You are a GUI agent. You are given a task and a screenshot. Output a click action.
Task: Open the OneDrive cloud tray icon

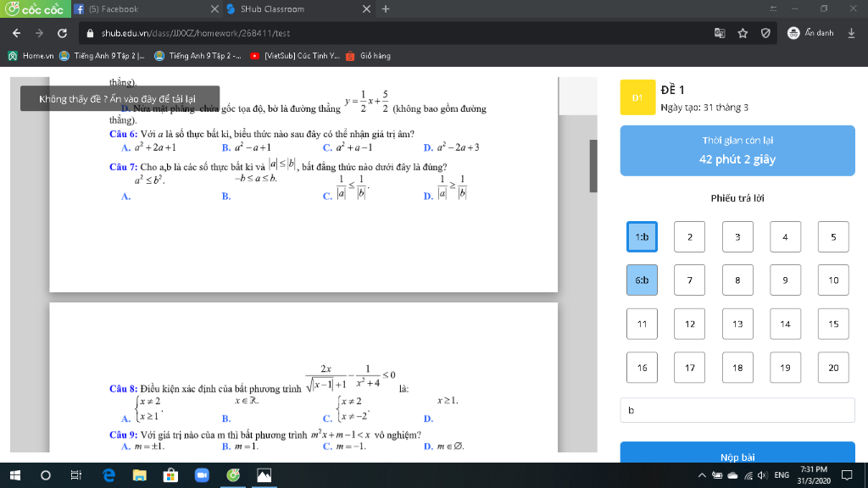click(732, 475)
